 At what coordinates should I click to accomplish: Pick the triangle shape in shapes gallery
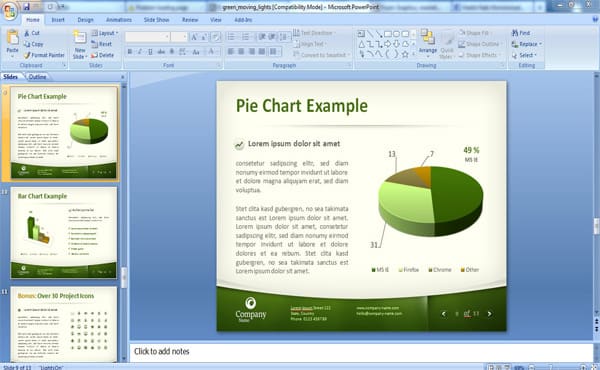coord(362,44)
